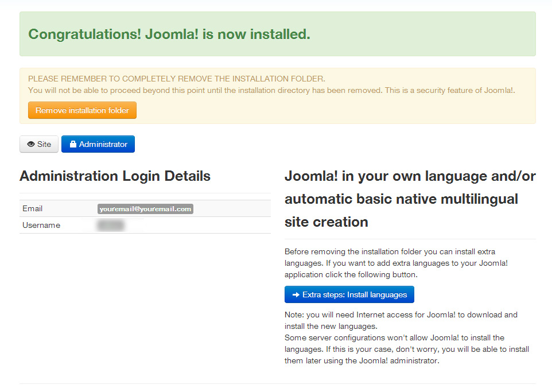Select the youremail@youremail.com email badge

(x=145, y=209)
